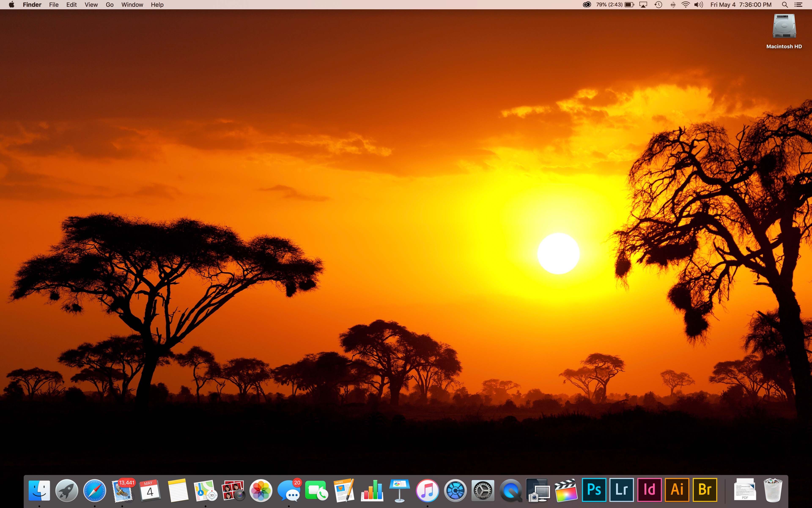Open Notification Center list icon
812x508 pixels.
click(x=799, y=5)
